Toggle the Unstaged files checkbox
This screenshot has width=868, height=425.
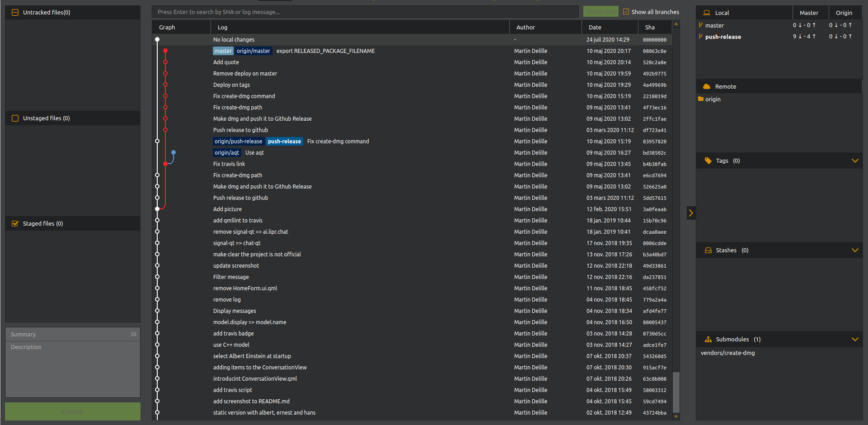pos(15,118)
